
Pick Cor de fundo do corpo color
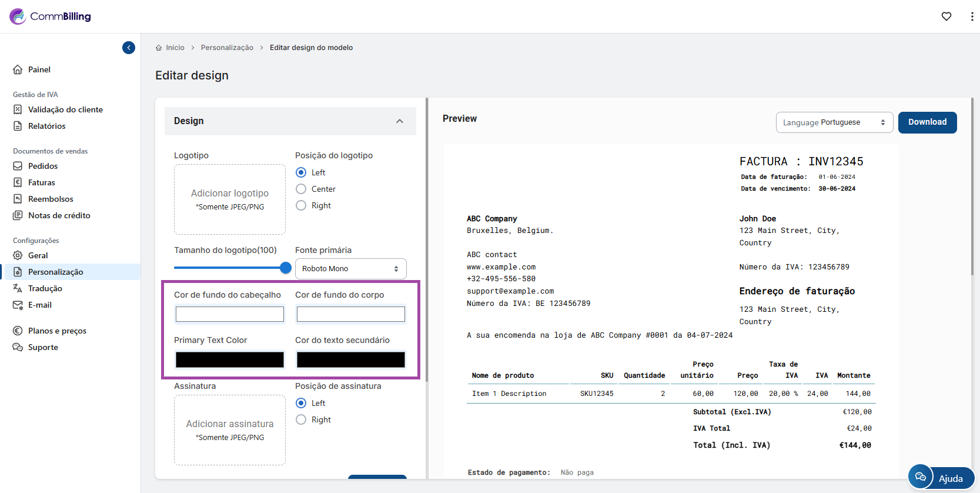tap(351, 314)
